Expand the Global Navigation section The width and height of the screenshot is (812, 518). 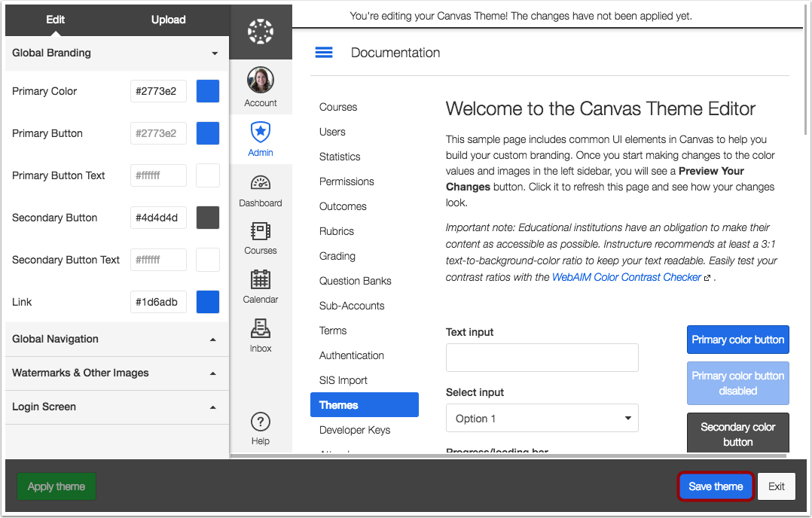[117, 340]
